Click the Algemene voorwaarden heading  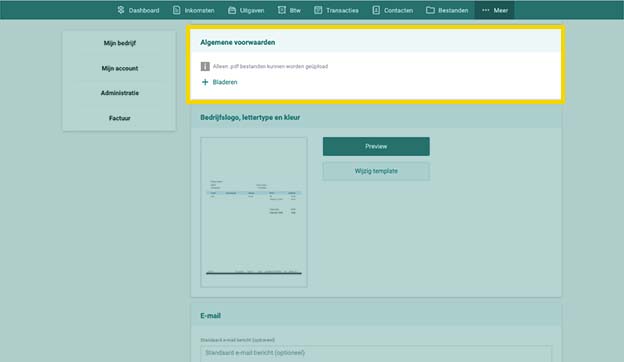[238, 42]
